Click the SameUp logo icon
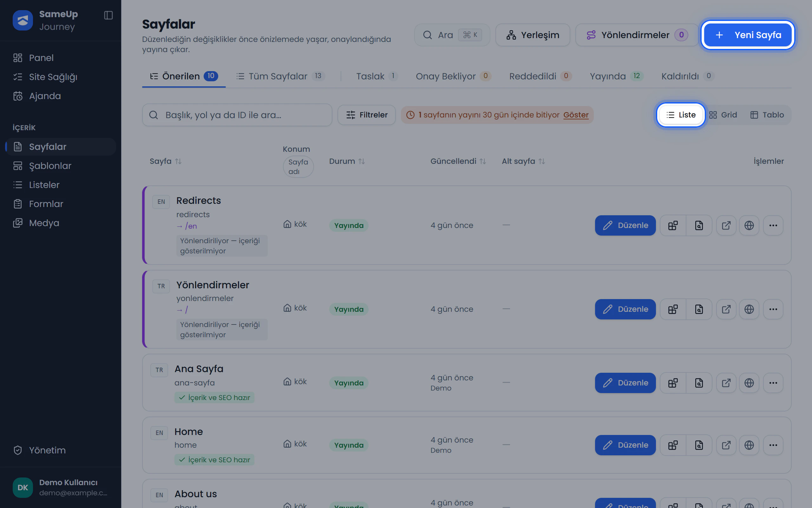Viewport: 812px width, 508px height. 23,20
